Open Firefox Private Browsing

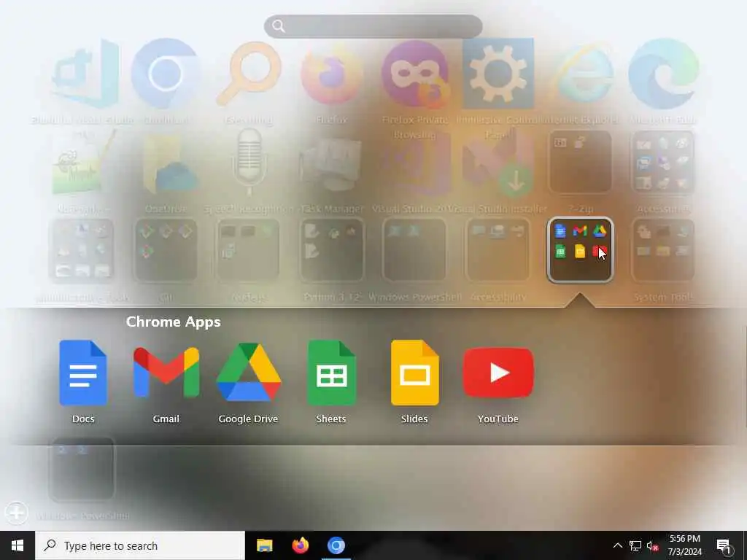[x=415, y=74]
